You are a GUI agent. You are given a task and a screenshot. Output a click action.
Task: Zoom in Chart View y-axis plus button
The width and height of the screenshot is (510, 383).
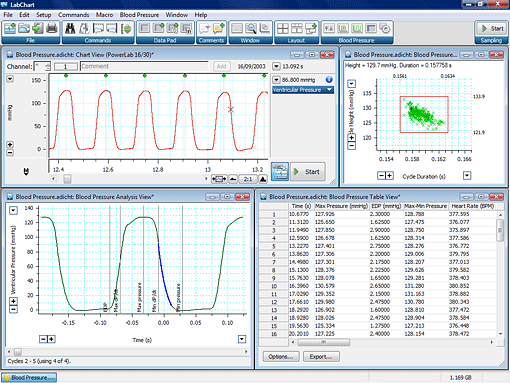pyautogui.click(x=10, y=145)
